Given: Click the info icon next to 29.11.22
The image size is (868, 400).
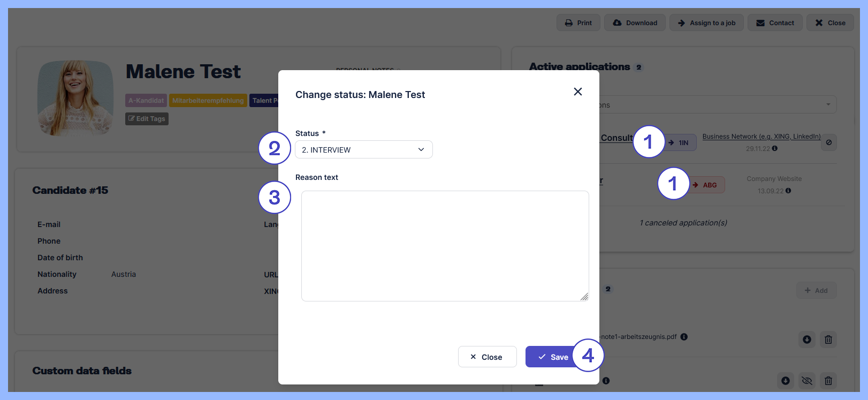Looking at the screenshot, I should [774, 149].
